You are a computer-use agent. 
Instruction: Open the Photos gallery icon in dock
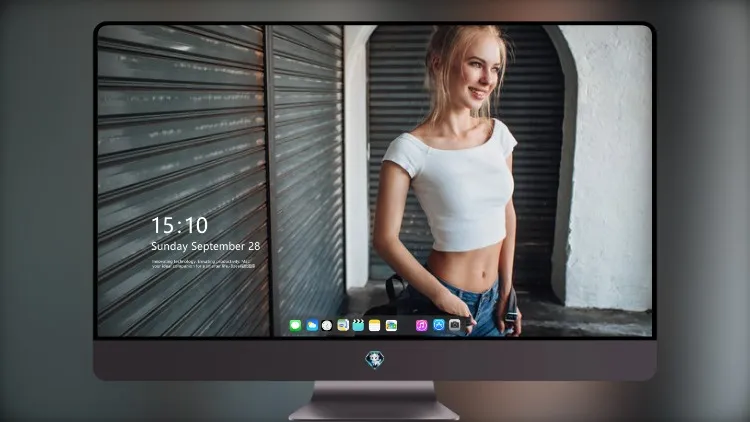[x=391, y=326]
